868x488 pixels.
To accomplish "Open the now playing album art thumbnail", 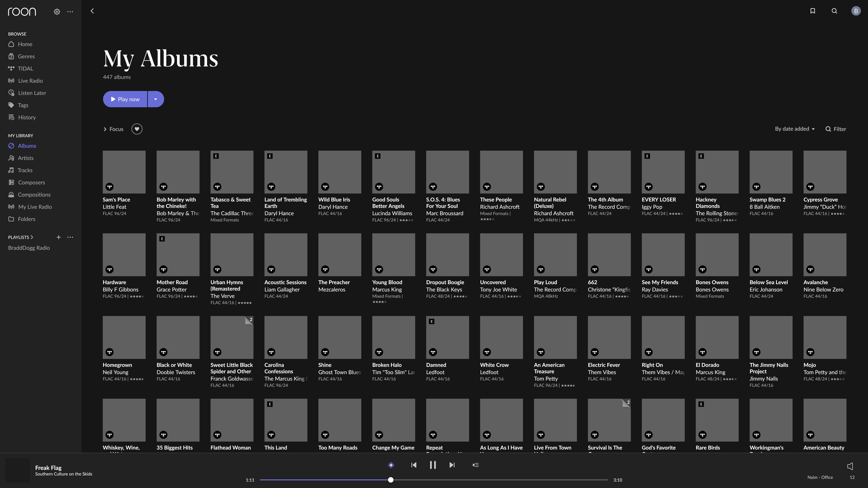I will (x=17, y=470).
